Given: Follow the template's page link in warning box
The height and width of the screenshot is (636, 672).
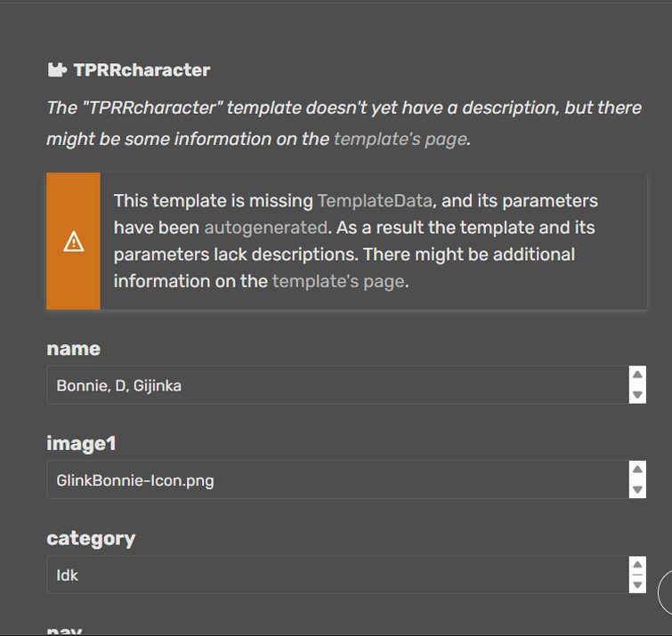Looking at the screenshot, I should tap(338, 282).
